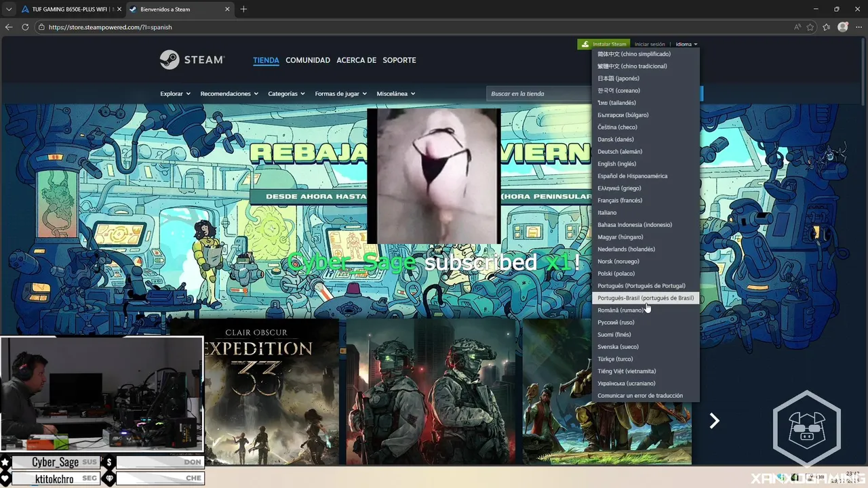Image resolution: width=868 pixels, height=488 pixels.
Task: Select Magyar (húngaro) language
Action: (645, 237)
